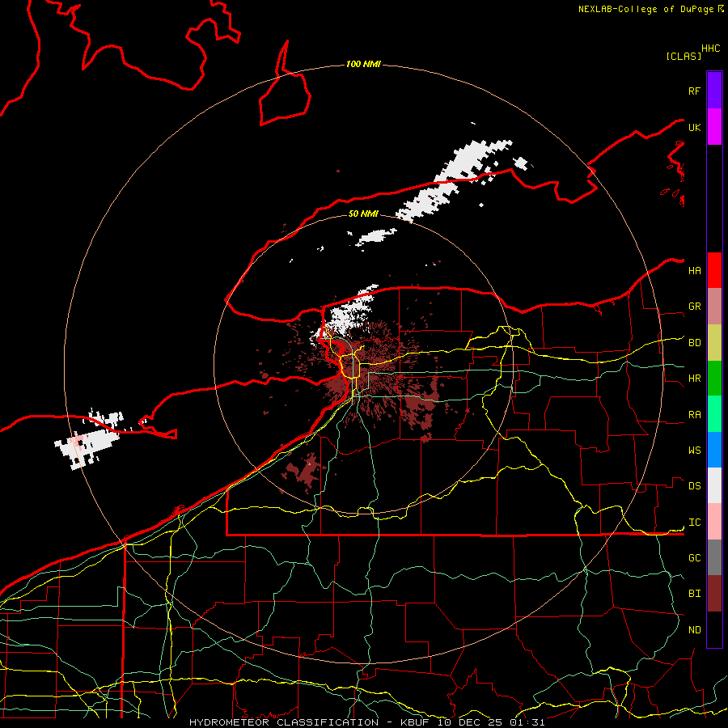This screenshot has width=728, height=728.
Task: Click the RF legend label
Action: (694, 91)
